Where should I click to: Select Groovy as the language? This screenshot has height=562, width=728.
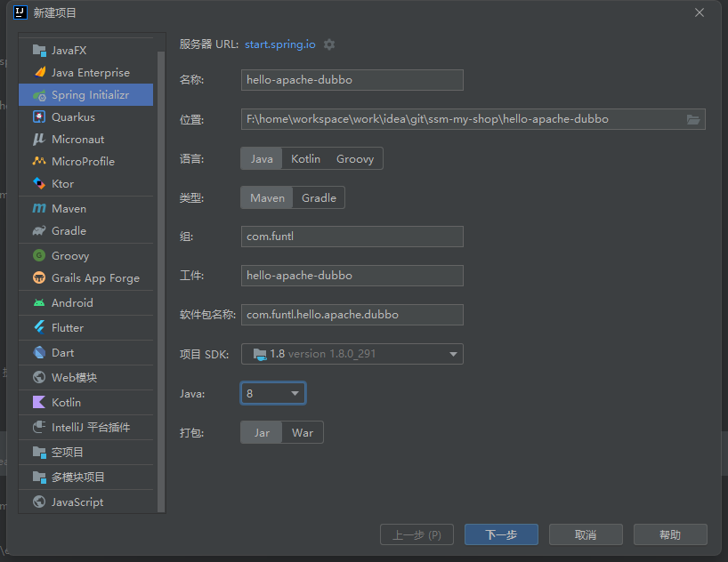click(355, 158)
